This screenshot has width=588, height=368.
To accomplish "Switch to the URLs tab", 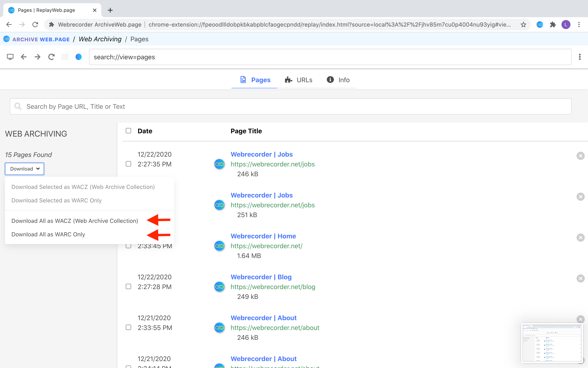I will pyautogui.click(x=298, y=80).
